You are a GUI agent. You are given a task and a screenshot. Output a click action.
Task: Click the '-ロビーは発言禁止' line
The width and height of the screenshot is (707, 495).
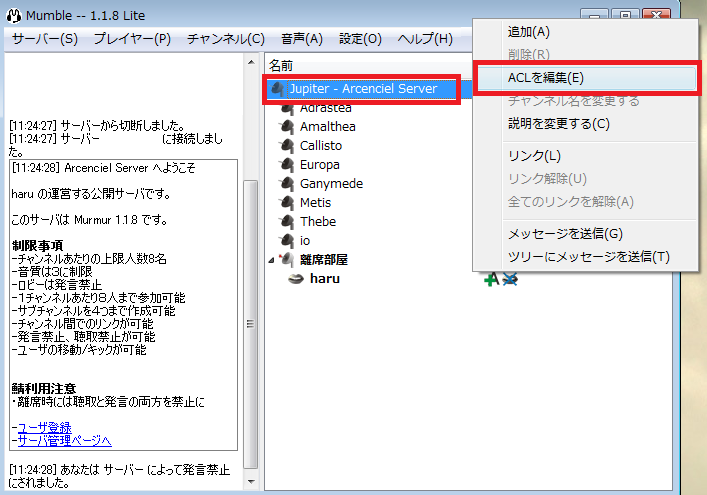pos(57,285)
